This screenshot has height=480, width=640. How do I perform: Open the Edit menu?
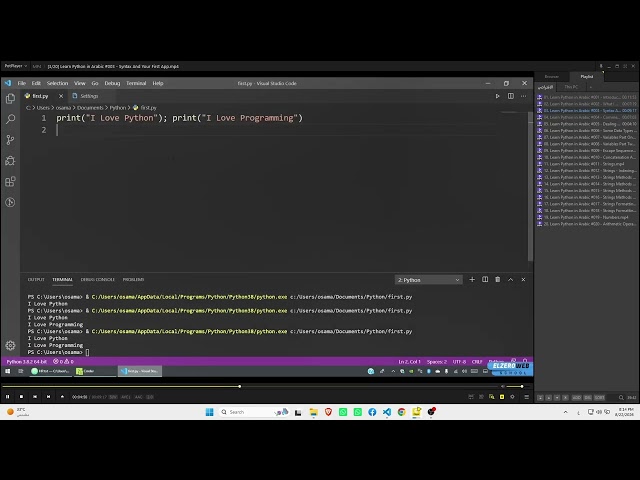pos(36,83)
